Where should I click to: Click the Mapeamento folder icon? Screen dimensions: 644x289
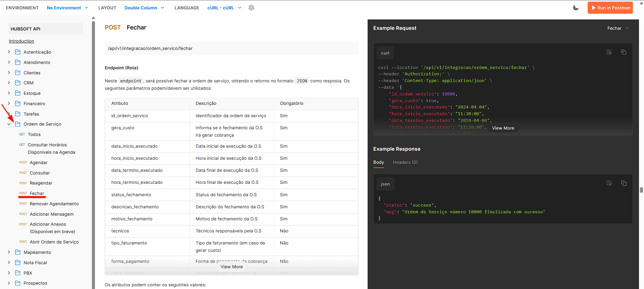pos(18,252)
